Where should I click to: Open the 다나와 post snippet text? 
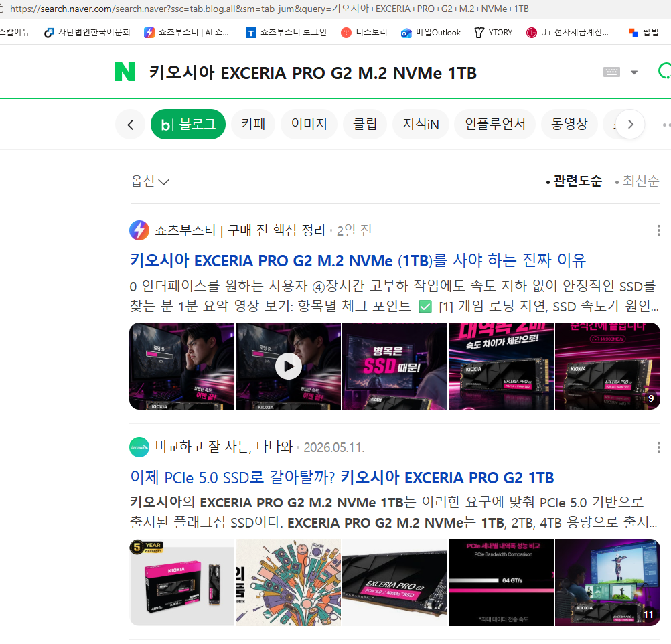pyautogui.click(x=394, y=513)
